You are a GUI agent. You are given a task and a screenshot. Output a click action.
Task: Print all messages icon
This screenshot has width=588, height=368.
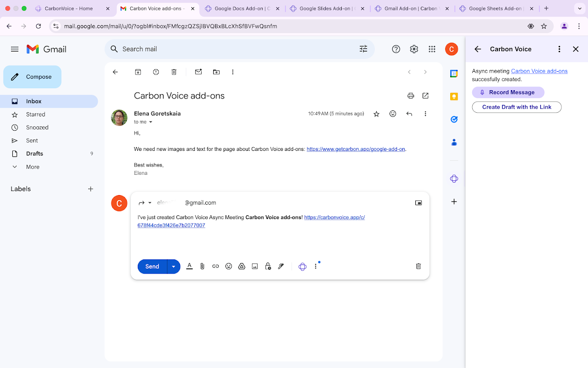[411, 96]
